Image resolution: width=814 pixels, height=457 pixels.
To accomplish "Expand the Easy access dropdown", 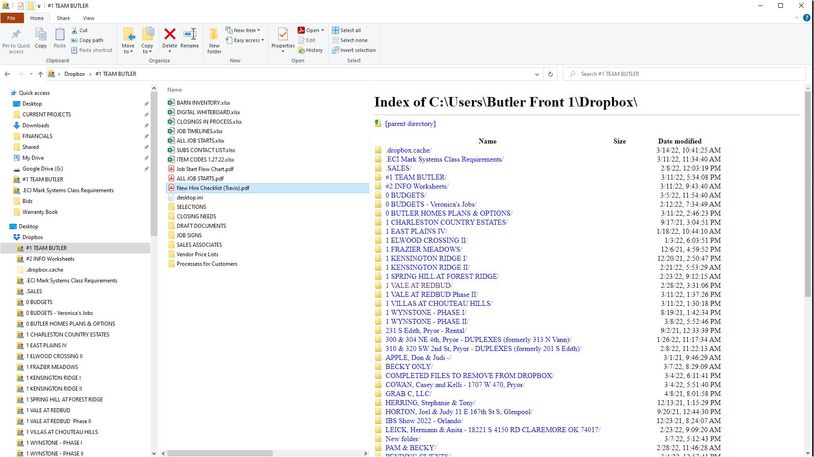I will coord(247,40).
